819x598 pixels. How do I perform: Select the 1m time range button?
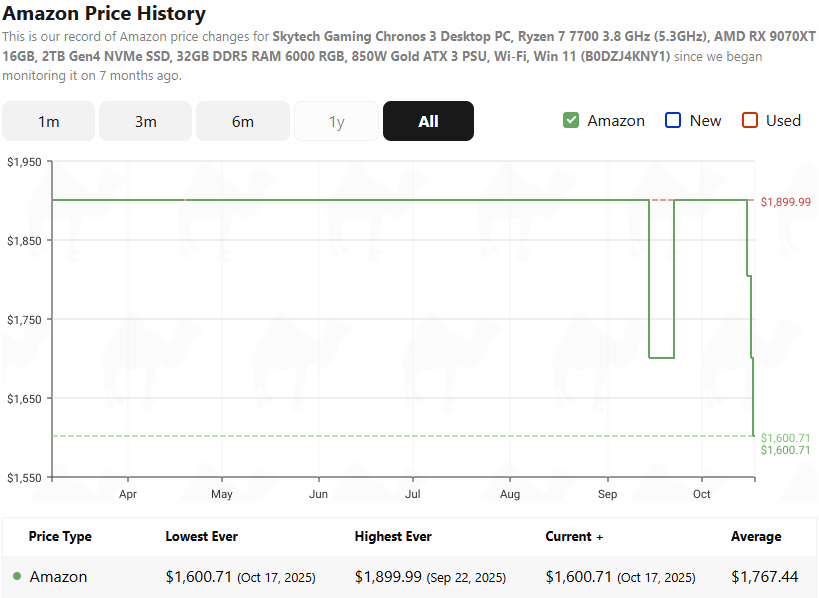tap(49, 120)
